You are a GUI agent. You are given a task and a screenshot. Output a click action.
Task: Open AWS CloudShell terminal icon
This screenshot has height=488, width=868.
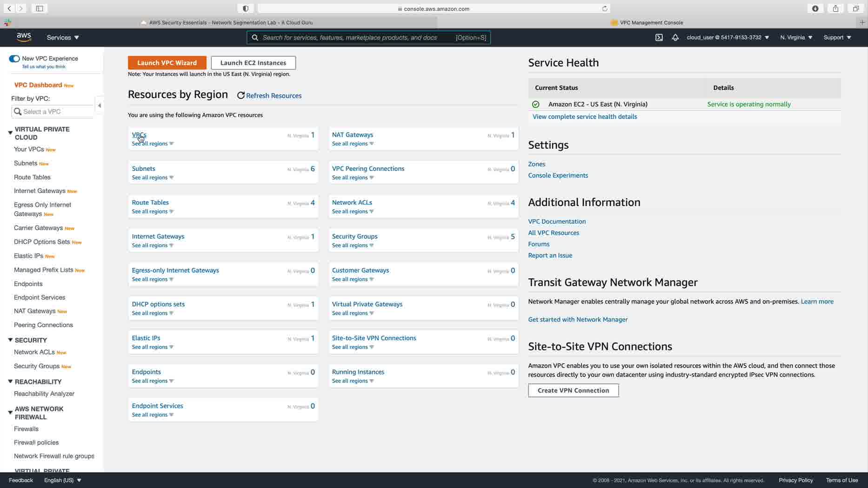[659, 38]
